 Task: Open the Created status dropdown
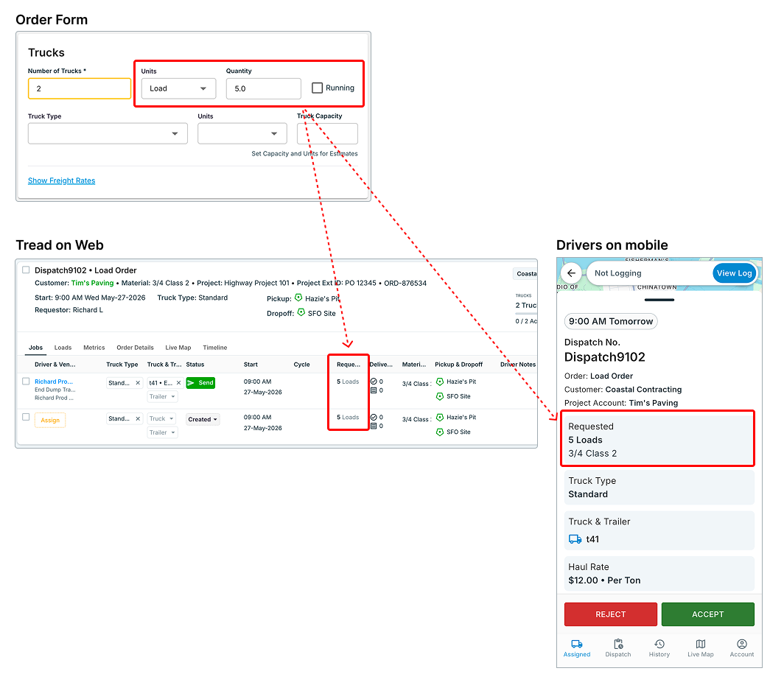pos(203,419)
